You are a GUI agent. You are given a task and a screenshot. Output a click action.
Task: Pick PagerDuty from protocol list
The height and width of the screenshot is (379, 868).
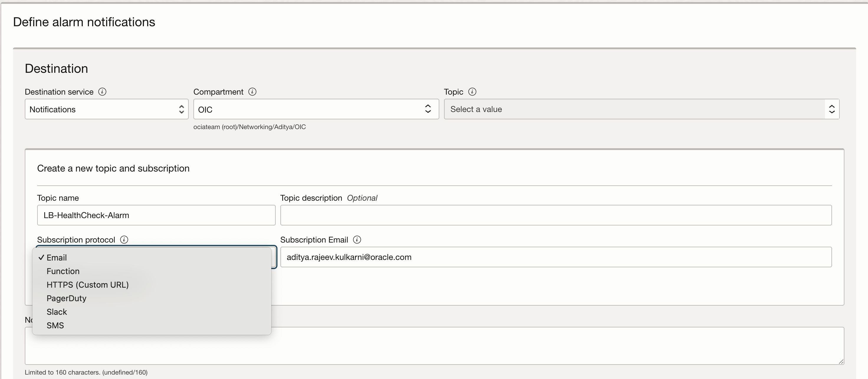(x=66, y=298)
